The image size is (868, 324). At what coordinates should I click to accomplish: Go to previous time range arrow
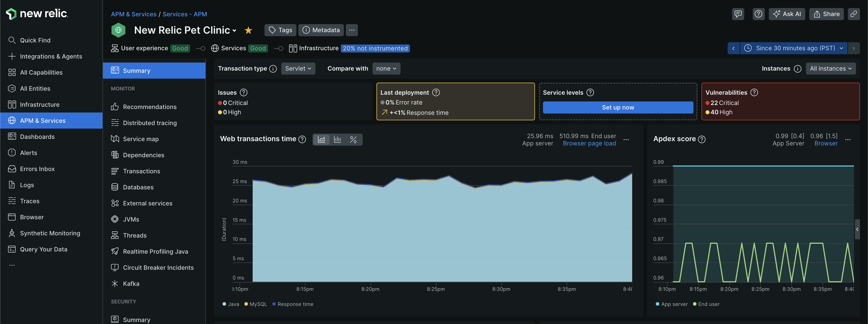point(734,48)
